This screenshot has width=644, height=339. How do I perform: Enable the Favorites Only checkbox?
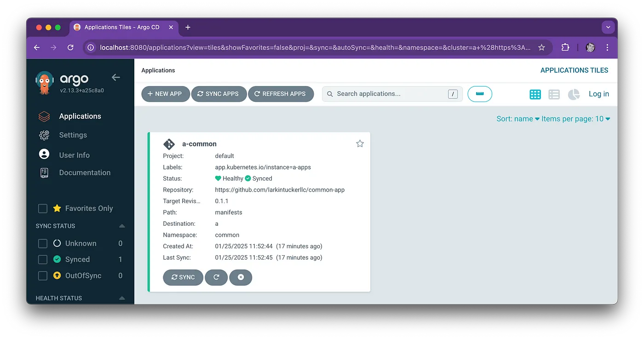pos(43,209)
